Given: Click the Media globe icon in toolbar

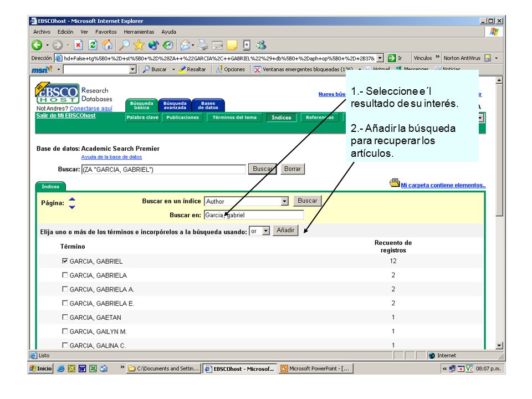Looking at the screenshot, I should [x=154, y=45].
